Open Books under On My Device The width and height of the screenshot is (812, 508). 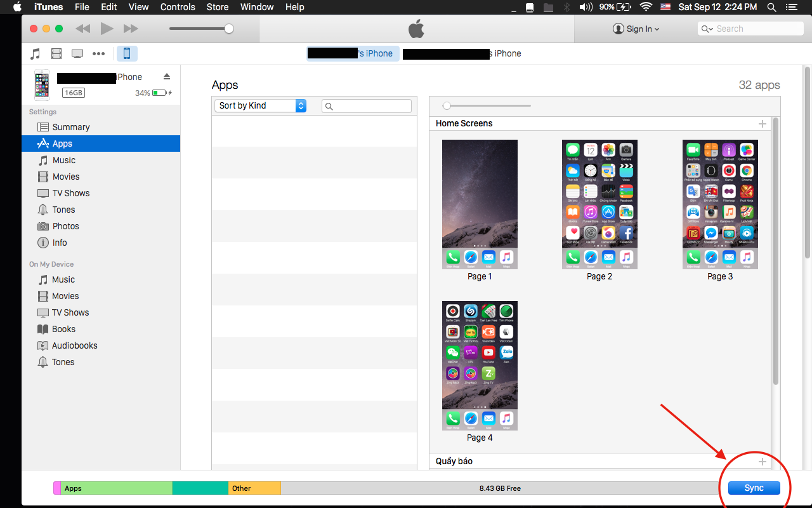pyautogui.click(x=101, y=329)
